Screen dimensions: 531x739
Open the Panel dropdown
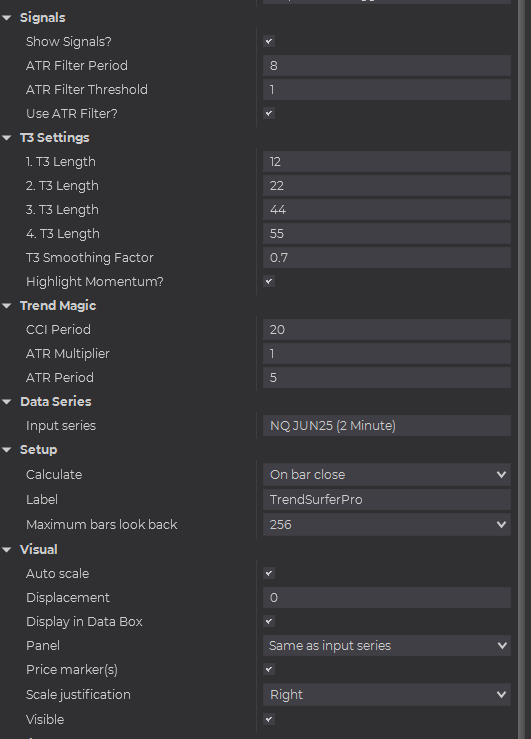387,646
